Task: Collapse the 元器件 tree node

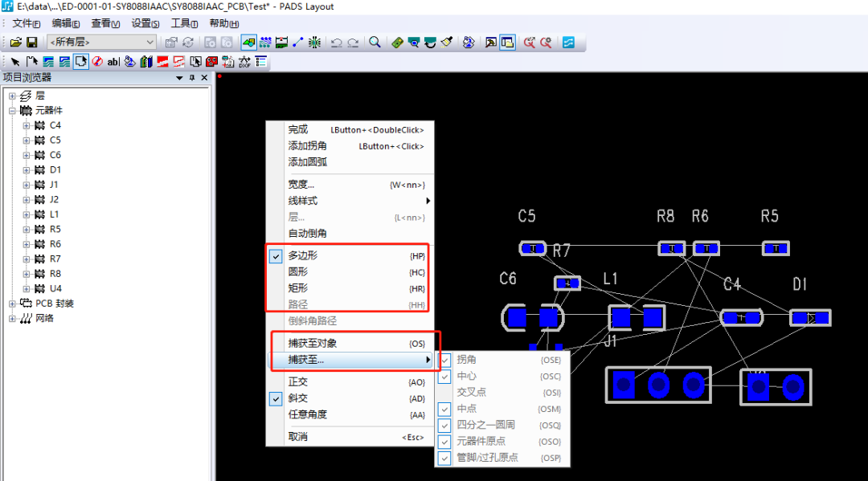Action: (x=12, y=110)
